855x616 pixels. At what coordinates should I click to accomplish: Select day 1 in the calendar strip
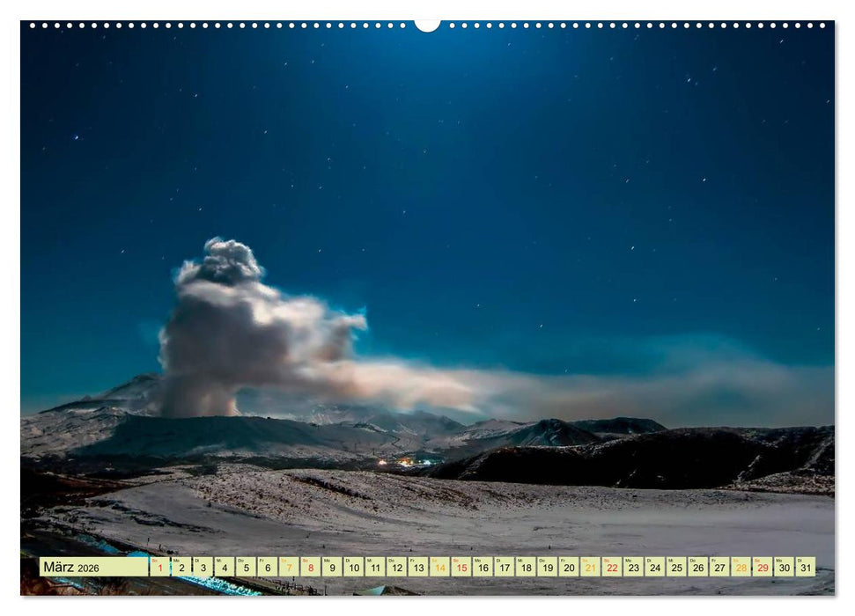[x=159, y=567]
